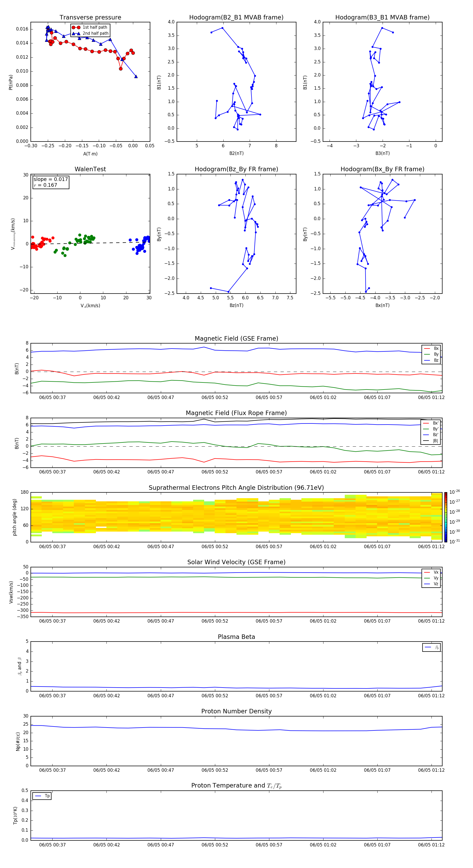Screen dimensions: 473x868
Task: Select "06/05 00:37" tick under GSE Magnetic Field plot
Action: (x=53, y=397)
